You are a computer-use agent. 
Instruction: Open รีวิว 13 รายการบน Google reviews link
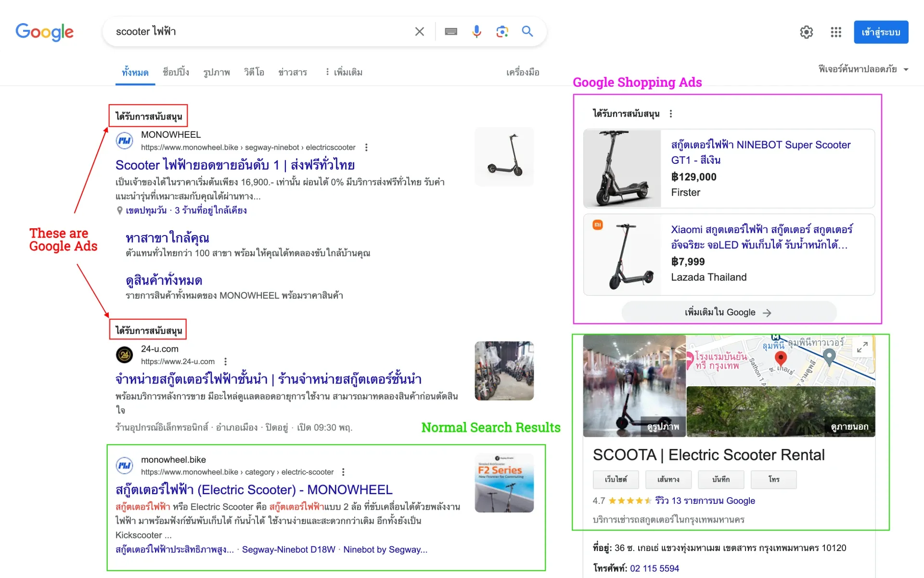point(705,501)
